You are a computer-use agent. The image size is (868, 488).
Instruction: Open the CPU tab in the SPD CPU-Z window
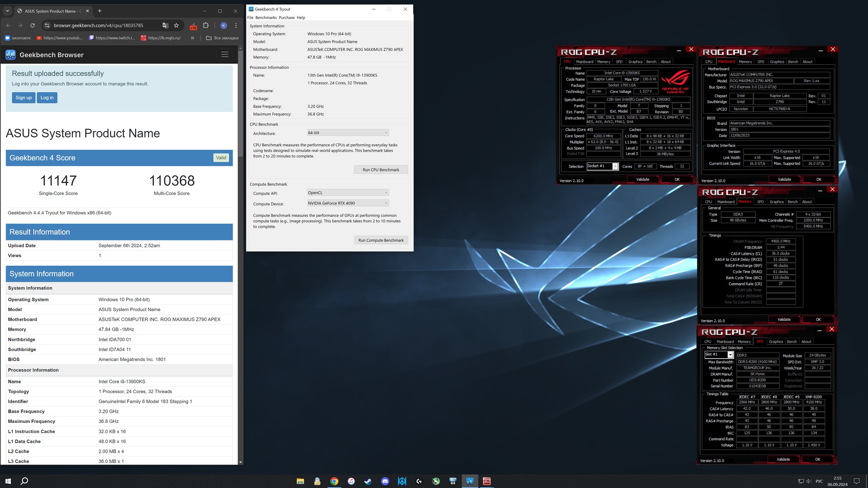pyautogui.click(x=708, y=342)
